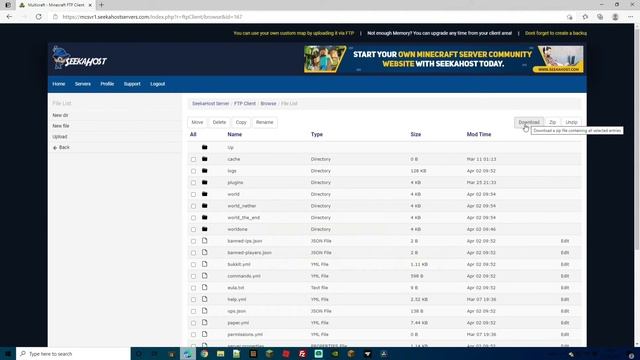640x360 pixels.
Task: Open the logs folder icon
Action: [x=204, y=171]
